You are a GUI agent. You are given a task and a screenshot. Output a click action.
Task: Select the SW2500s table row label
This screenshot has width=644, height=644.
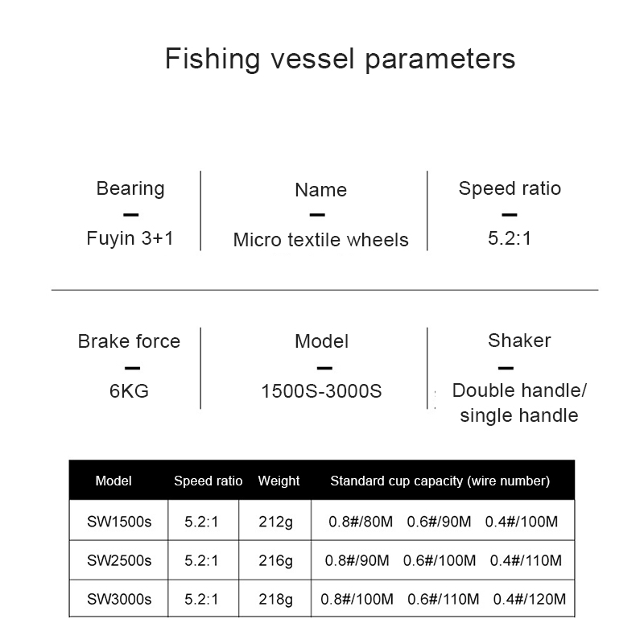click(x=119, y=560)
